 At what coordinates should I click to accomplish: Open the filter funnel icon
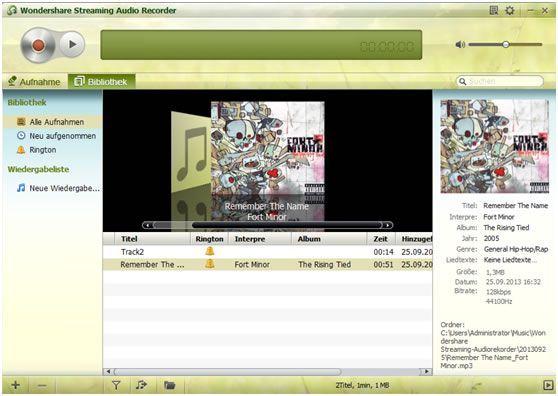click(116, 385)
